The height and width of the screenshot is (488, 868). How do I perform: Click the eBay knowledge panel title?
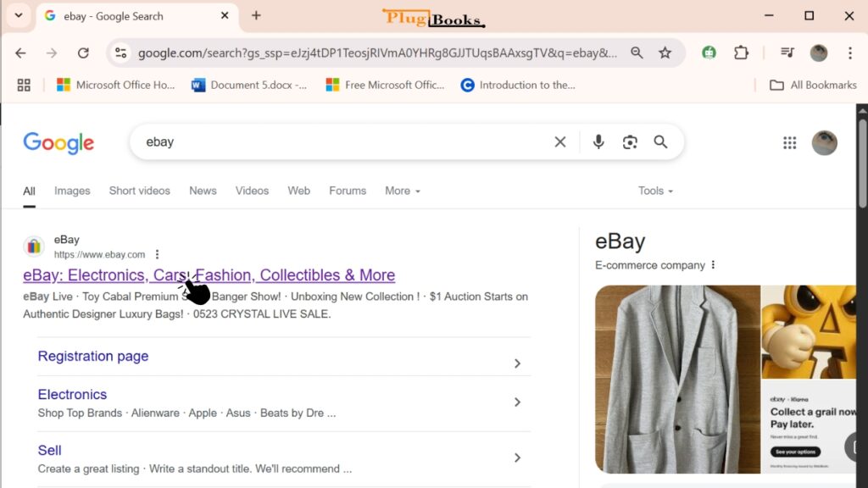point(620,241)
